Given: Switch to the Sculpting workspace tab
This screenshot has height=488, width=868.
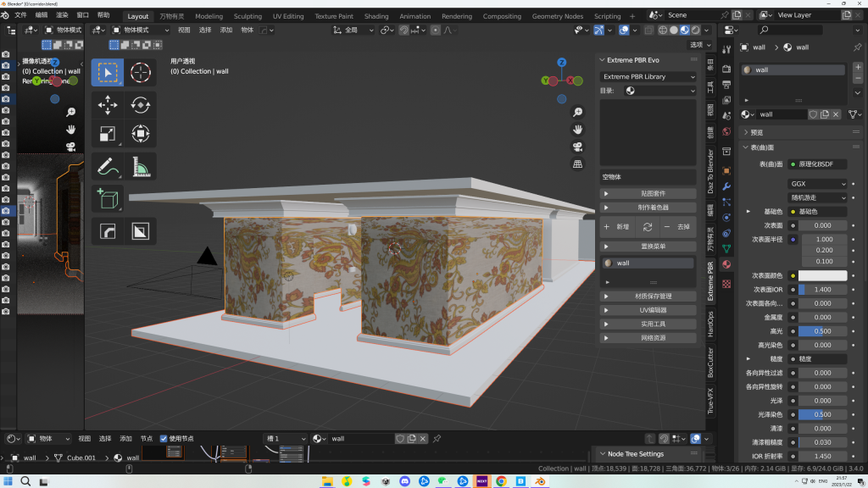Looking at the screenshot, I should 248,16.
